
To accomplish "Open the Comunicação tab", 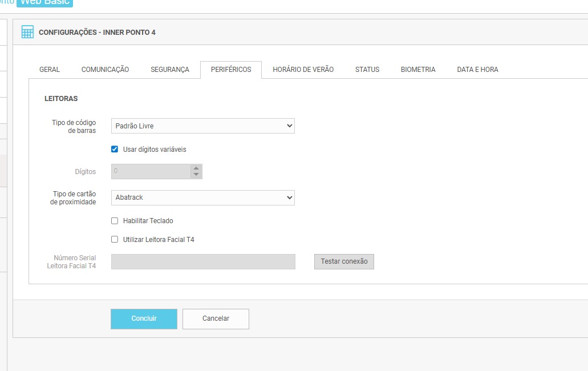I will pos(105,70).
